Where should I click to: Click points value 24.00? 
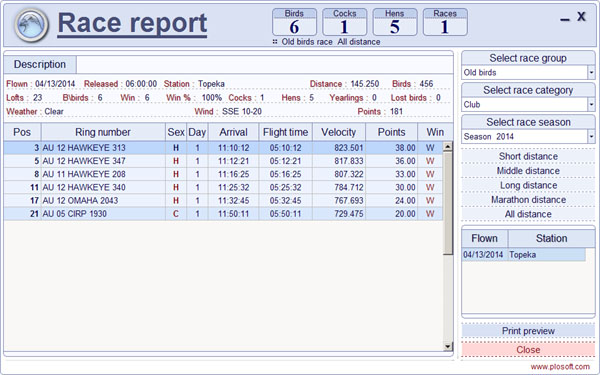tap(405, 201)
